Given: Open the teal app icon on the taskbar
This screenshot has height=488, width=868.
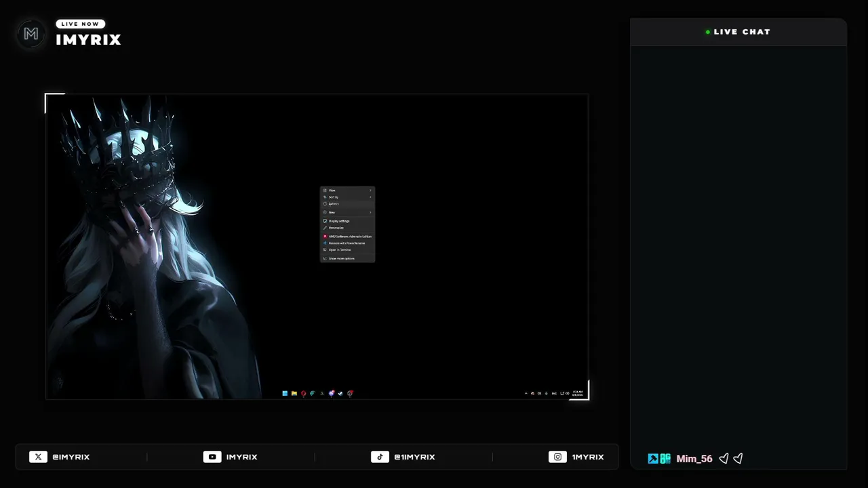Looking at the screenshot, I should (x=313, y=393).
